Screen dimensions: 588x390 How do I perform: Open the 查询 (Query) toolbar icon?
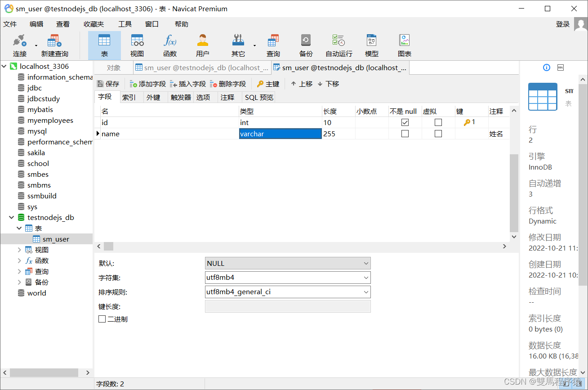pos(273,45)
